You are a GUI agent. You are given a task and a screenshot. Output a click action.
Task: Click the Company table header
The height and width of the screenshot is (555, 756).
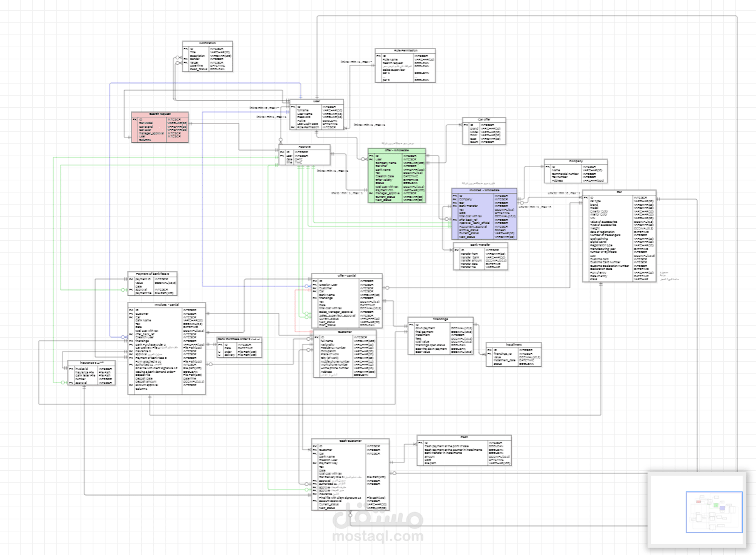tap(575, 162)
